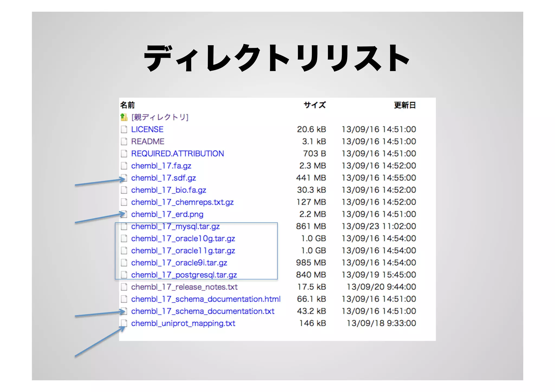Viewport: 555px width, 392px height.
Task: Download chembl_17_oracle10g.tar.gz
Action: pos(183,239)
